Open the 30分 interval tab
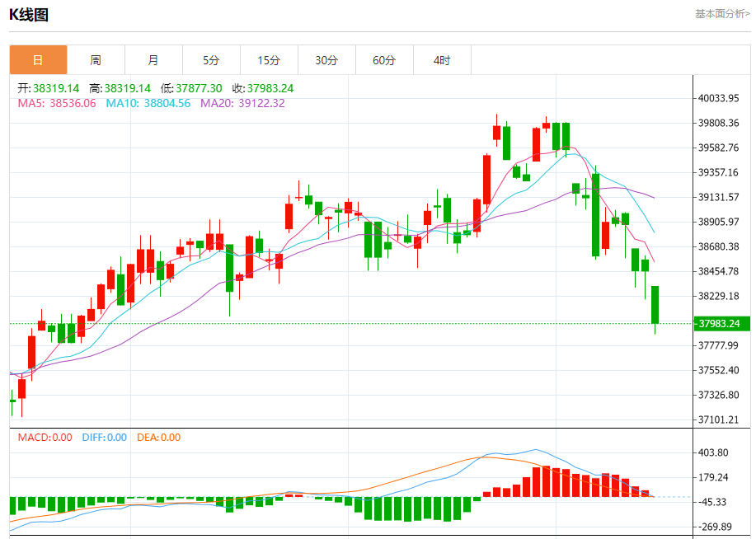This screenshot has width=756, height=539. [327, 60]
